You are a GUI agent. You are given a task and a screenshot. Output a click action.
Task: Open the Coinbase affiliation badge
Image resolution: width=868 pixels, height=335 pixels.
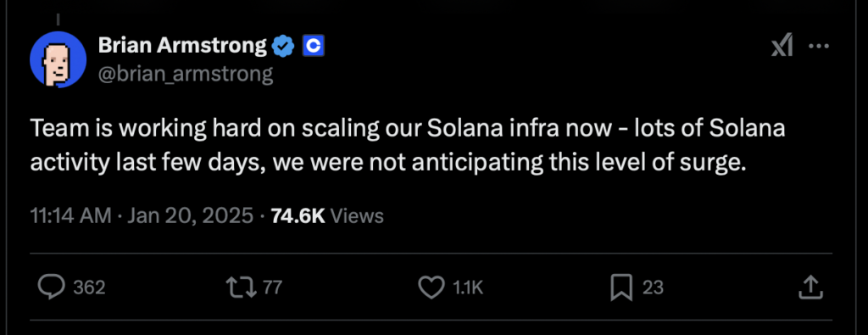314,47
